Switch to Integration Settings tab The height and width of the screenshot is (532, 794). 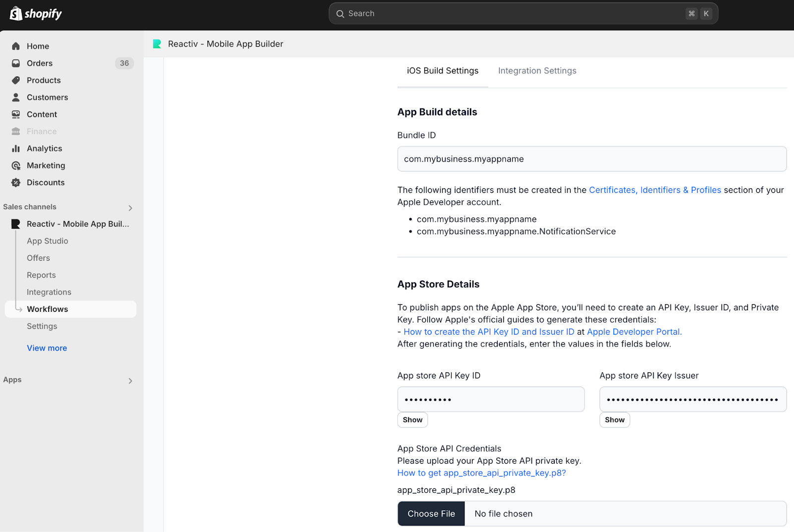point(537,71)
